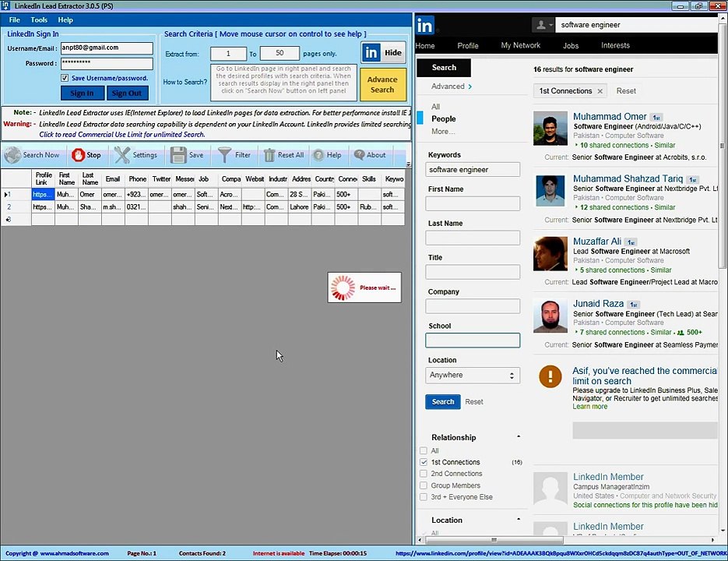Open the account avatar menu beside the search box

543,25
